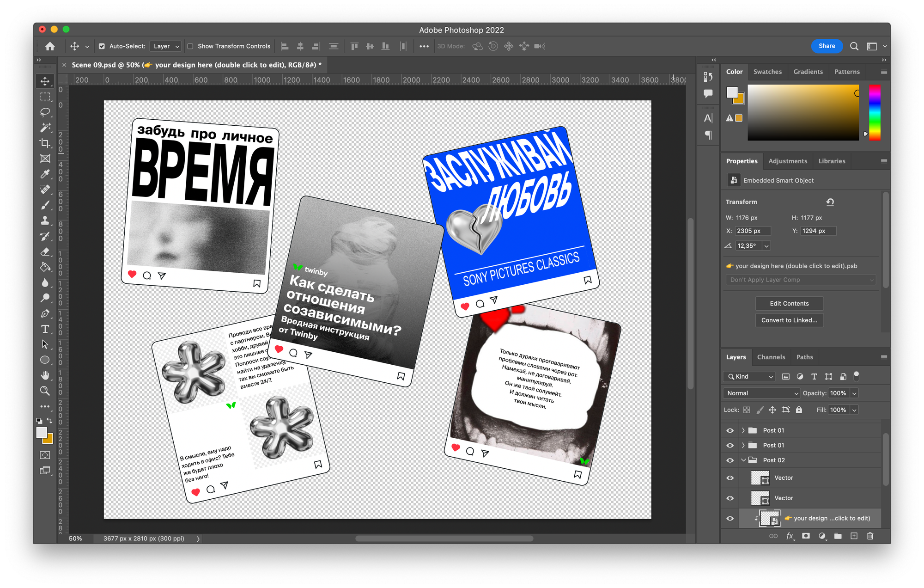Select the Horizontal Type tool
Image resolution: width=924 pixels, height=588 pixels.
[x=45, y=329]
